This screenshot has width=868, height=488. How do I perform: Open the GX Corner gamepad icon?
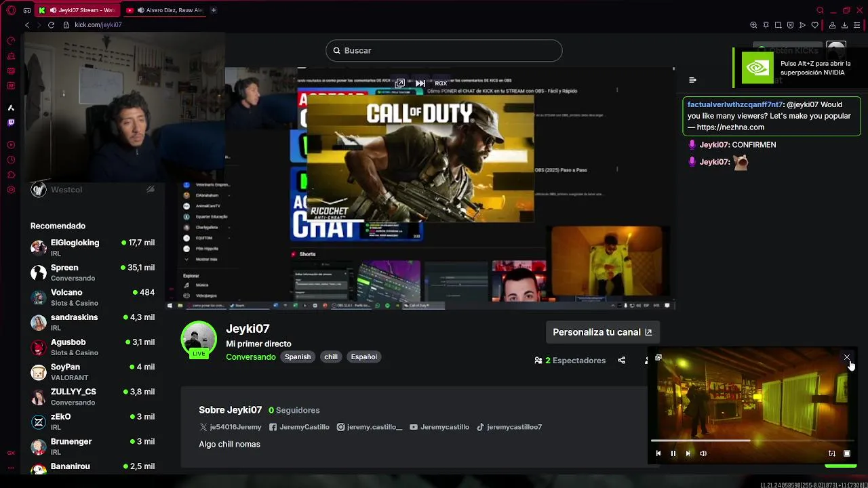[26, 10]
